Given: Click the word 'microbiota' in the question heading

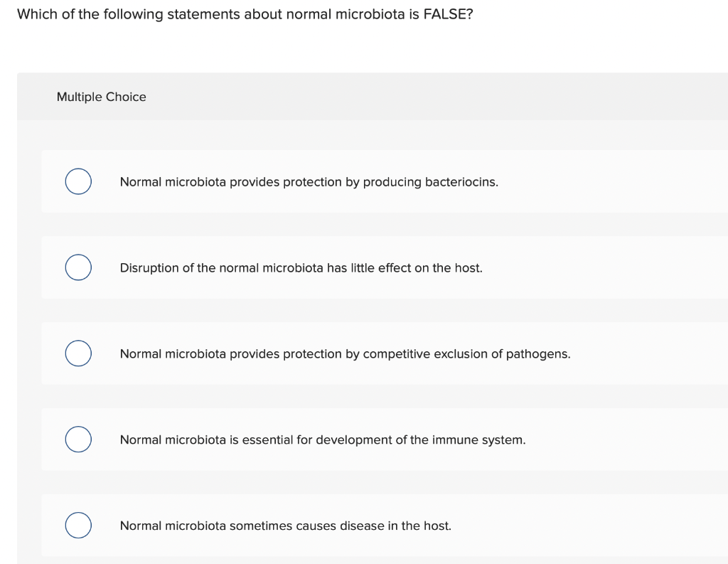Looking at the screenshot, I should (365, 14).
